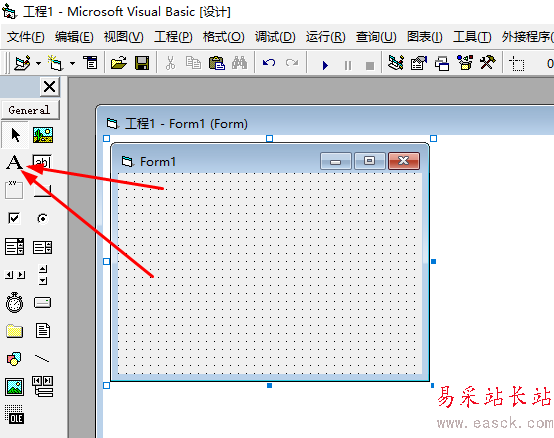554x438 pixels.
Task: Open the 视图(V) menu
Action: (124, 37)
